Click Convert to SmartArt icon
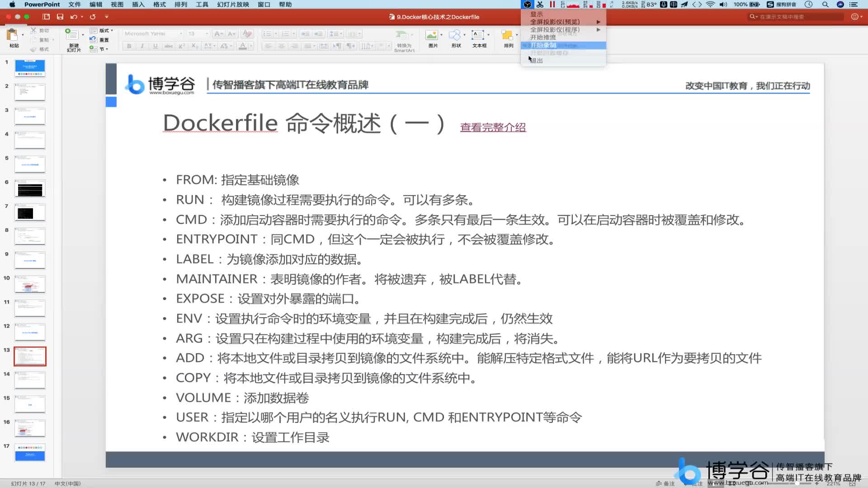 point(402,35)
